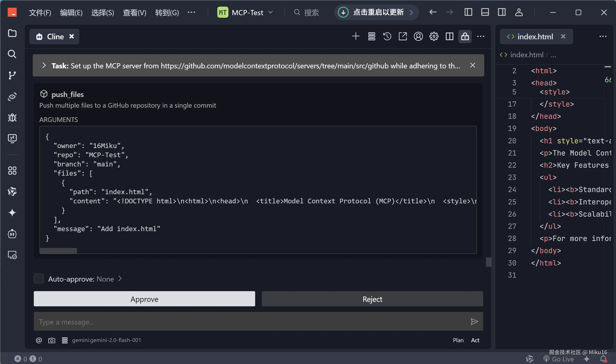
Task: Toggle the lock editor group icon
Action: (x=465, y=36)
